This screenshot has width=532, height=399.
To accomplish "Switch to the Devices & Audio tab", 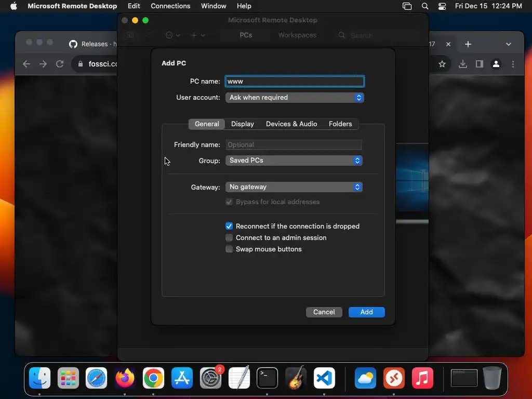I will (291, 124).
